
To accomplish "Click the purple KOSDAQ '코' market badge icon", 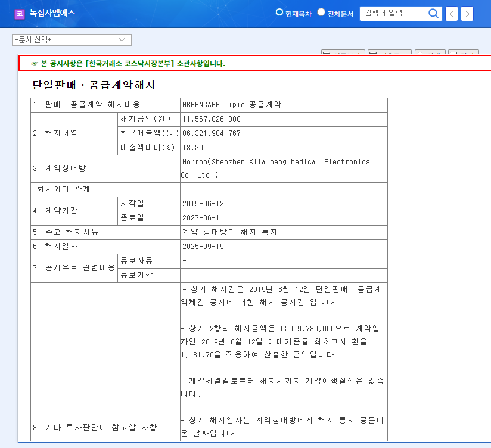I will (x=20, y=14).
